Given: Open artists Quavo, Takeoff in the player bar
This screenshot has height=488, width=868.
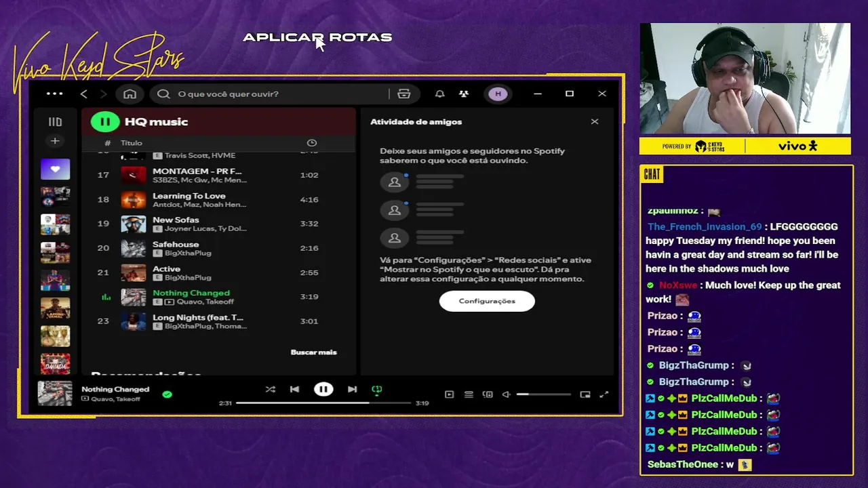Looking at the screenshot, I should 115,399.
